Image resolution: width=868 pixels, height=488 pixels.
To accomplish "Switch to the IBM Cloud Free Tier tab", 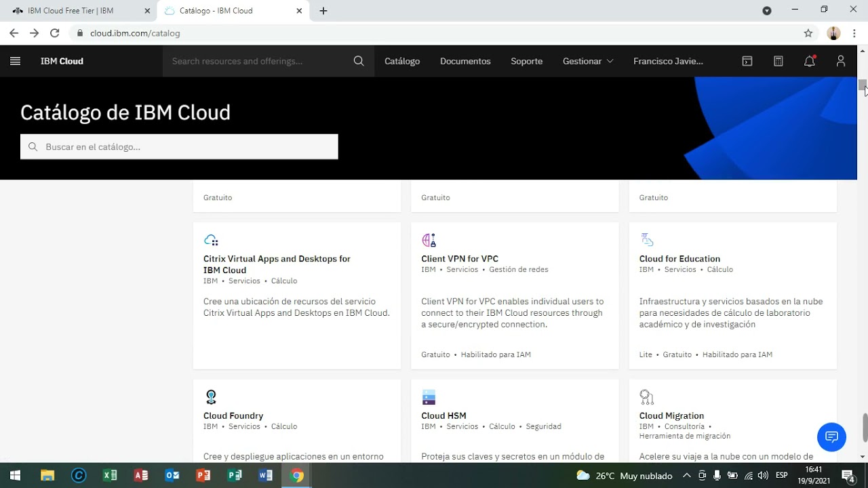I will point(79,11).
